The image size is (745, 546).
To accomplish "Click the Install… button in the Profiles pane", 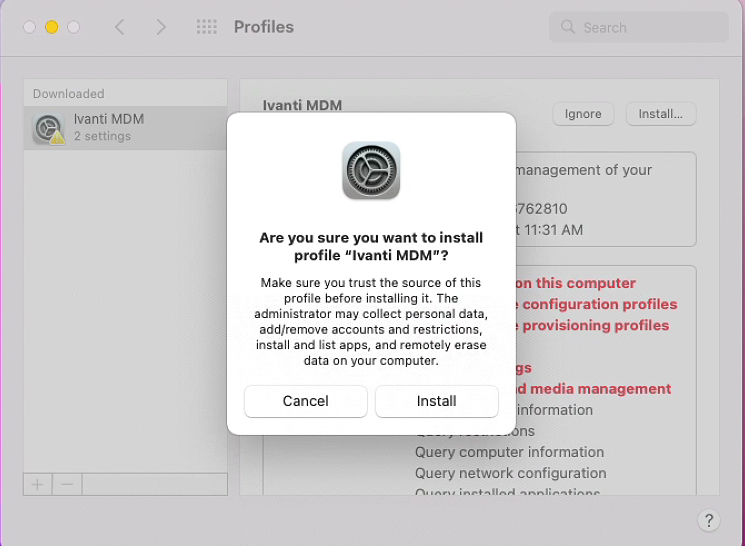I will [660, 114].
